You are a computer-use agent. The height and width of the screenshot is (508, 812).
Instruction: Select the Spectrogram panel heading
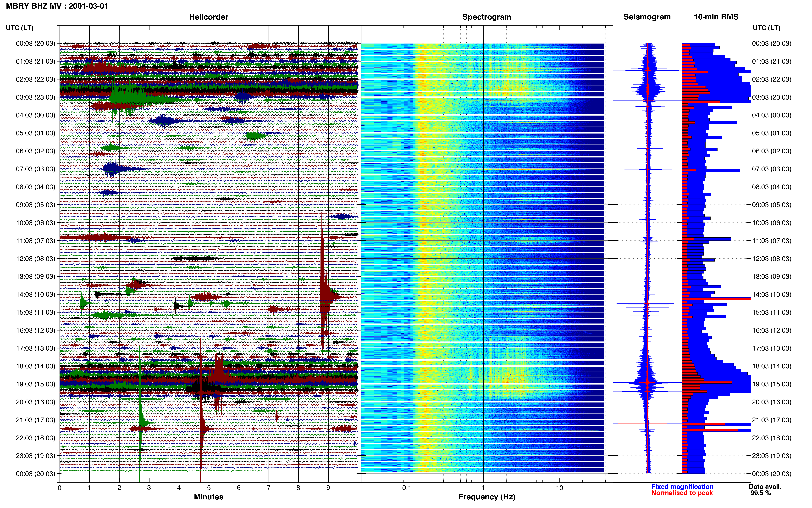pos(487,17)
